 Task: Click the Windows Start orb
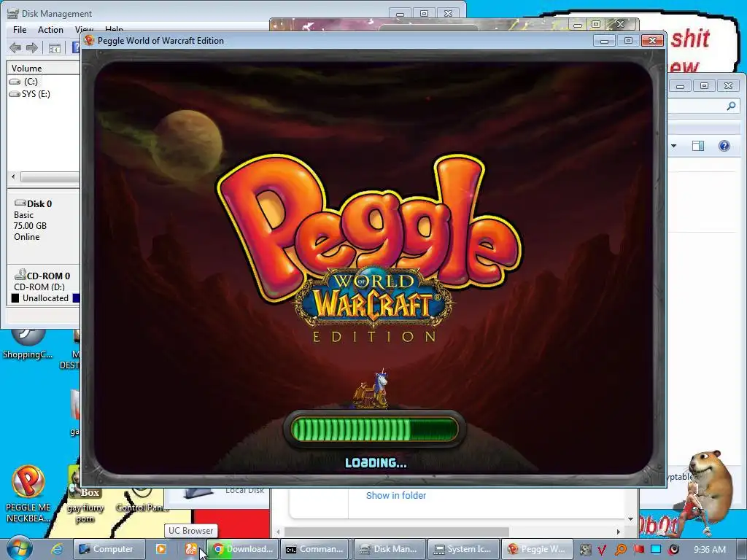point(19,548)
